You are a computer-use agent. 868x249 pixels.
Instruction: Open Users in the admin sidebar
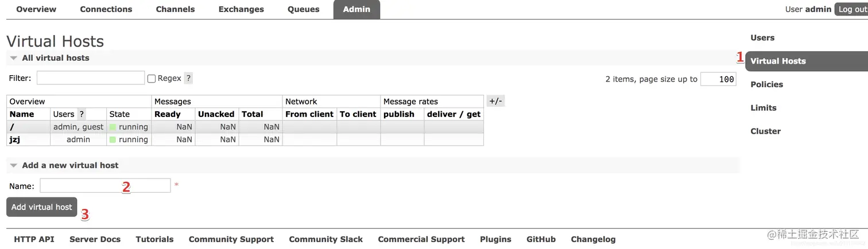[x=762, y=38]
